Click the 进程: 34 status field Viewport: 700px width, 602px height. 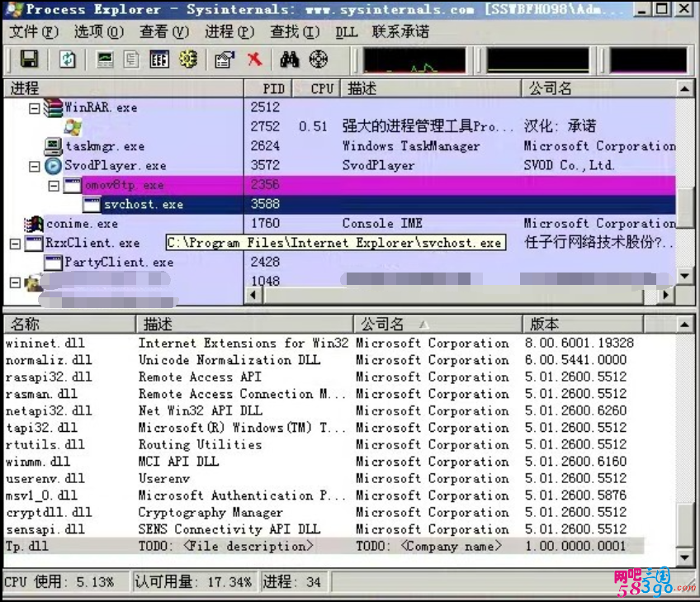(294, 581)
